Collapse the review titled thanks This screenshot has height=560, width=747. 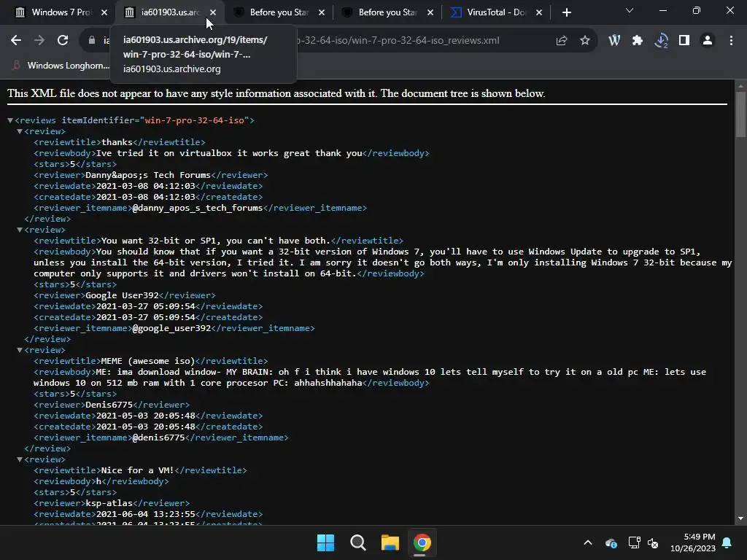pyautogui.click(x=20, y=131)
